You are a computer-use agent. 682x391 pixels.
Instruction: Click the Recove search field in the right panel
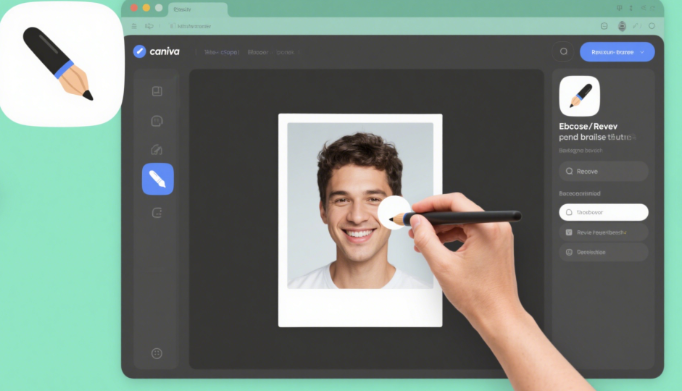pyautogui.click(x=604, y=171)
